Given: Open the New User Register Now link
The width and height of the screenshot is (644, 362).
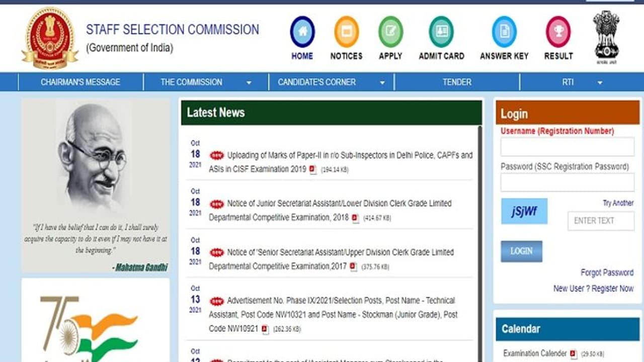Looking at the screenshot, I should point(593,289).
